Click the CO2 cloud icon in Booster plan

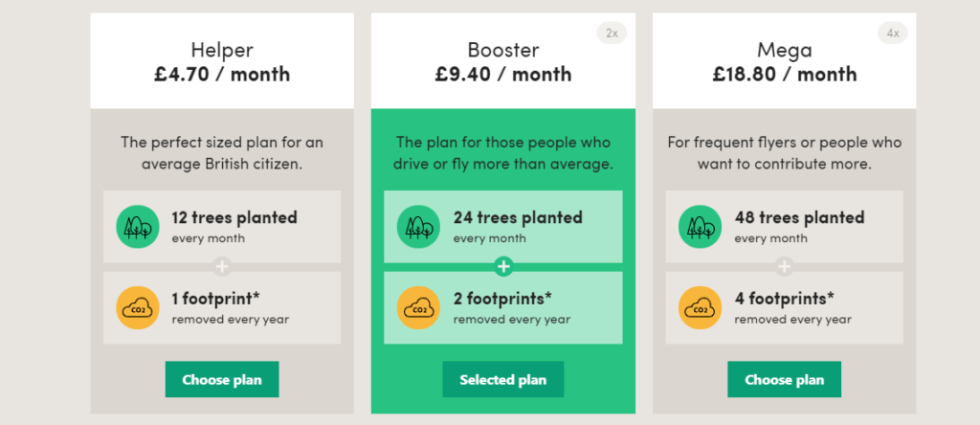click(x=419, y=308)
